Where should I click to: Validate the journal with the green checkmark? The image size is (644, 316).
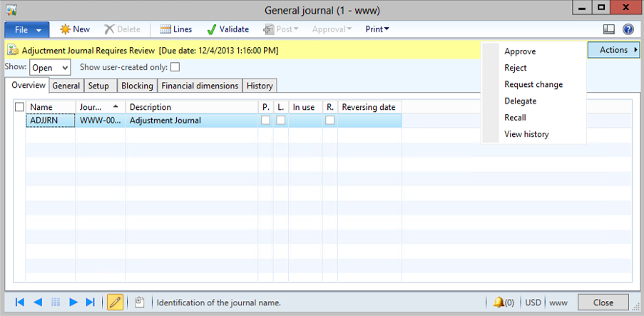[x=228, y=29]
